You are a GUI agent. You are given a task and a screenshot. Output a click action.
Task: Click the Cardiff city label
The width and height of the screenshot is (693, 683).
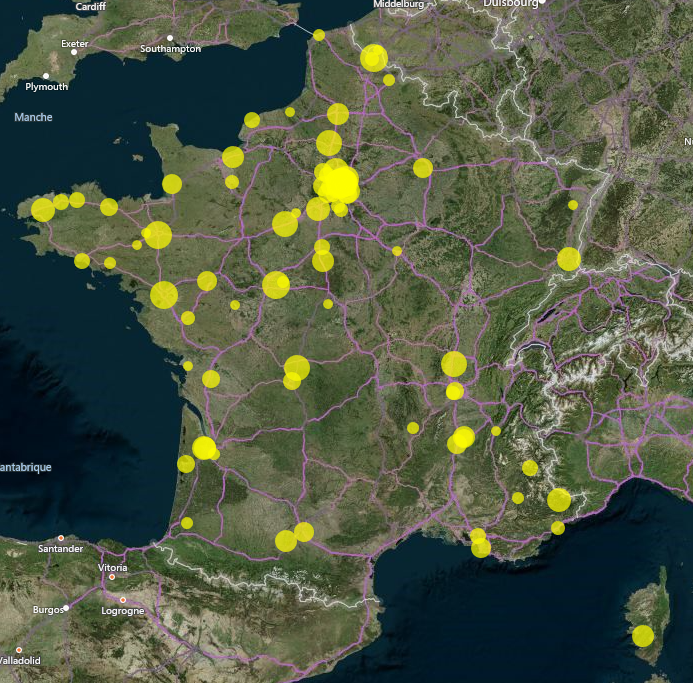91,6
